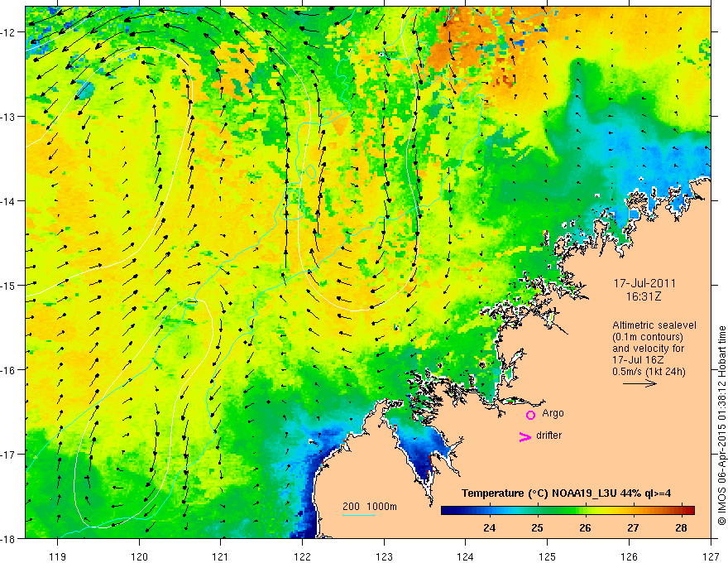Viewport: 728px width, 563px height.
Task: Click the colorbar tick label 26
Action: click(x=585, y=527)
